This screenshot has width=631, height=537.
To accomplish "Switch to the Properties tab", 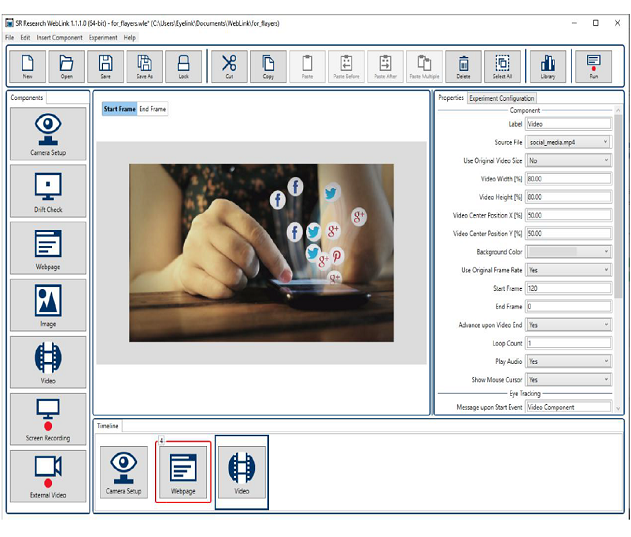I will (451, 98).
